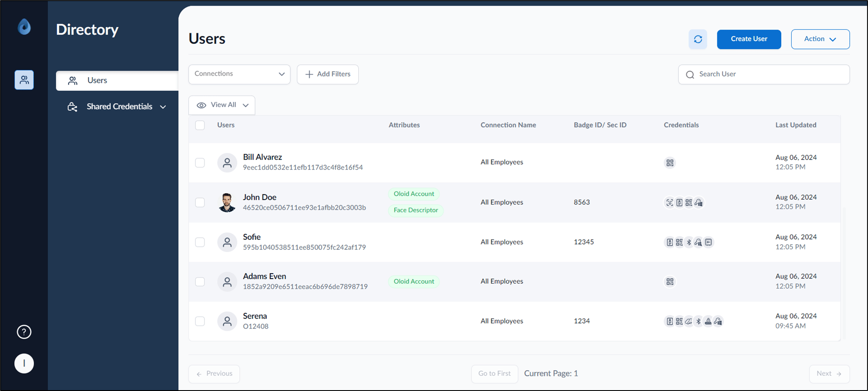Open the Connections dropdown
The height and width of the screenshot is (391, 868).
click(x=239, y=74)
